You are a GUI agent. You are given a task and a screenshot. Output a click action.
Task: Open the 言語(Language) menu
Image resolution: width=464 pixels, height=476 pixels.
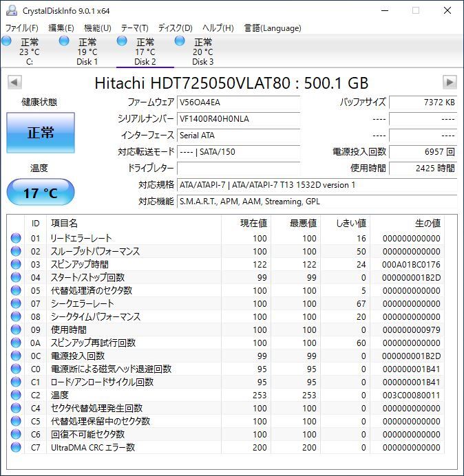(273, 28)
